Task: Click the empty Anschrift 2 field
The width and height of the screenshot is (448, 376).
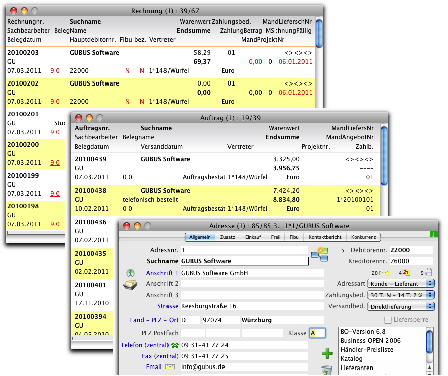Action: point(252,284)
